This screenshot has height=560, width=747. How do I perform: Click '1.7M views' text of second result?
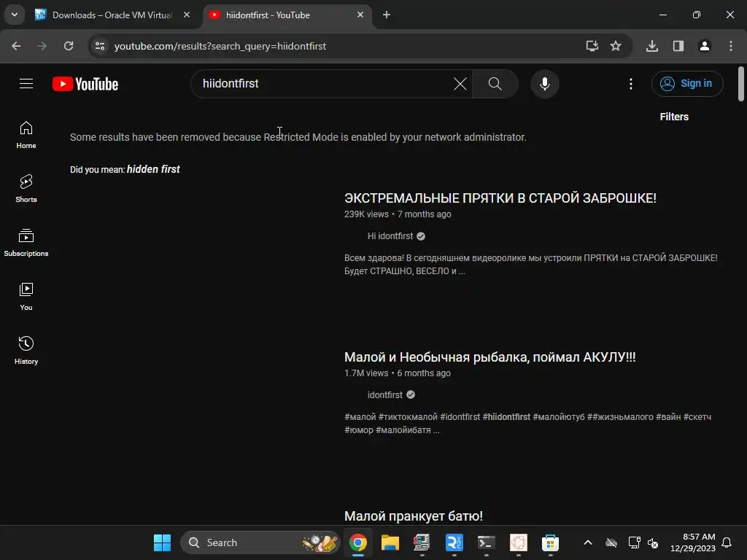tap(366, 373)
